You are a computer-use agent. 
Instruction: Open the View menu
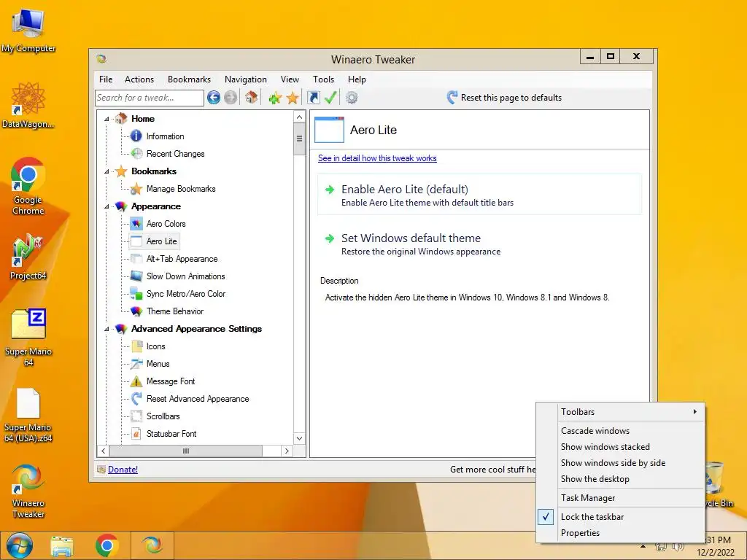[290, 79]
